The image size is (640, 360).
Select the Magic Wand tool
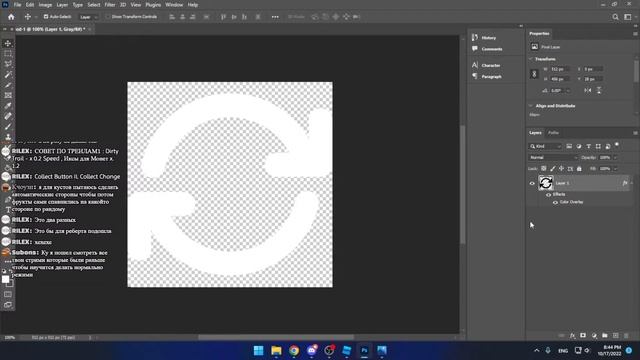[x=8, y=75]
